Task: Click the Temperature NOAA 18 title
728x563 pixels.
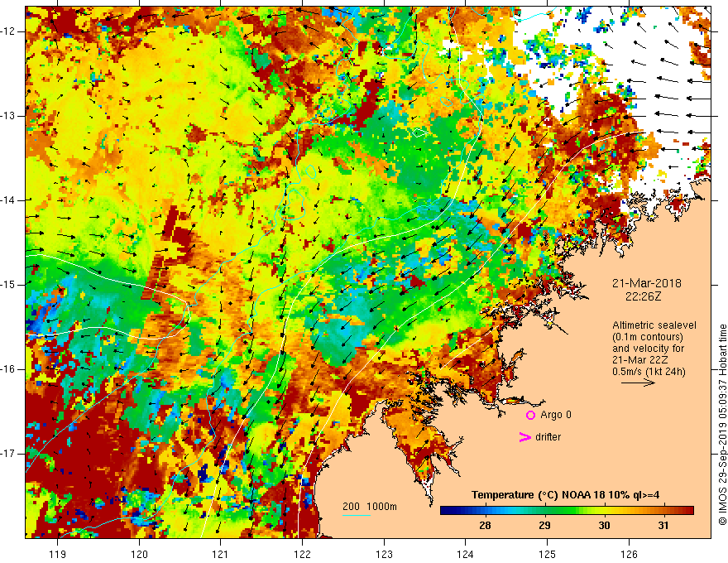Action: coord(566,495)
